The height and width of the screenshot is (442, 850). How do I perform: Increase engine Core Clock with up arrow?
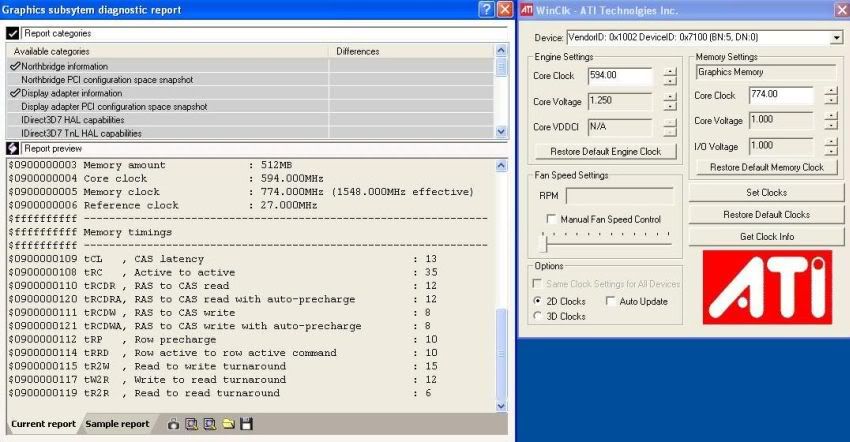669,71
